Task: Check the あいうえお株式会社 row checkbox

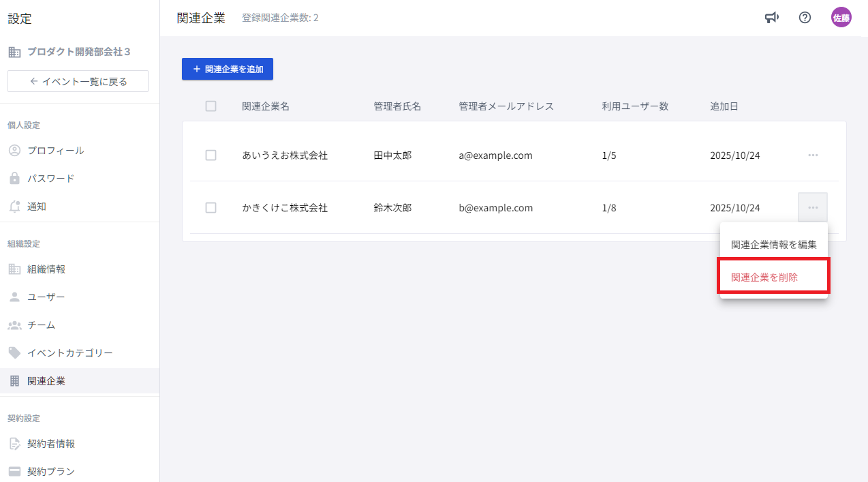Action: pyautogui.click(x=211, y=155)
